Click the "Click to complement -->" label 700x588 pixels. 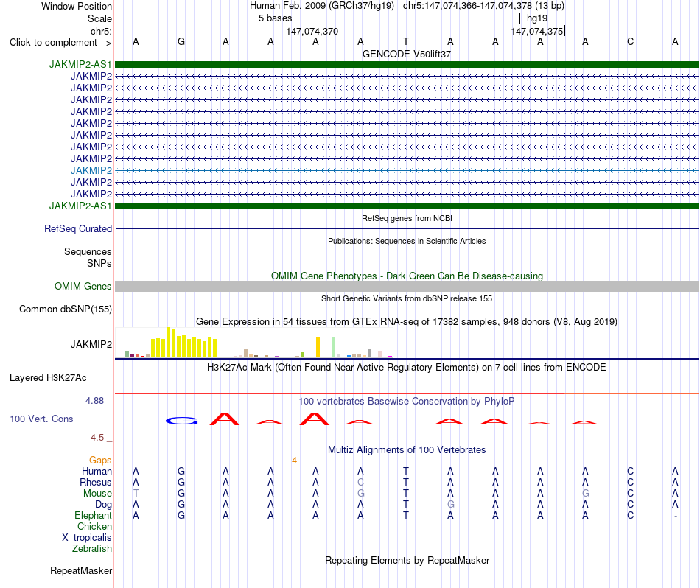tap(60, 43)
